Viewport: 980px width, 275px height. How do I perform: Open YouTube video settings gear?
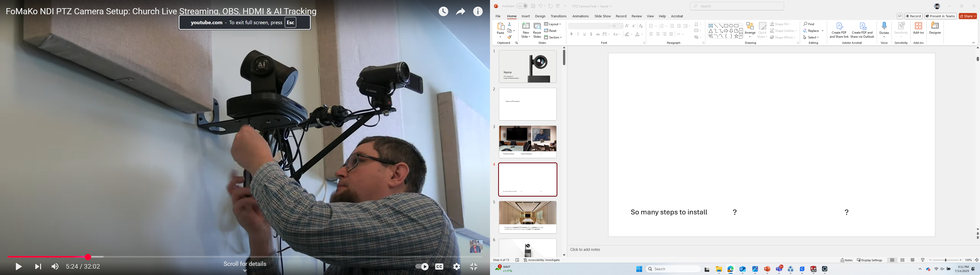[x=457, y=267]
